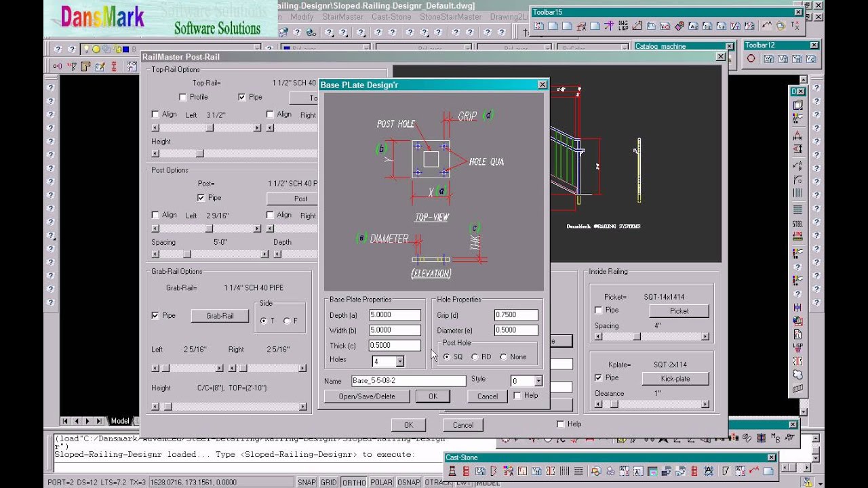This screenshot has width=868, height=488.
Task: Click the left arrow of the Top-Rail Height slider
Action: [x=155, y=154]
